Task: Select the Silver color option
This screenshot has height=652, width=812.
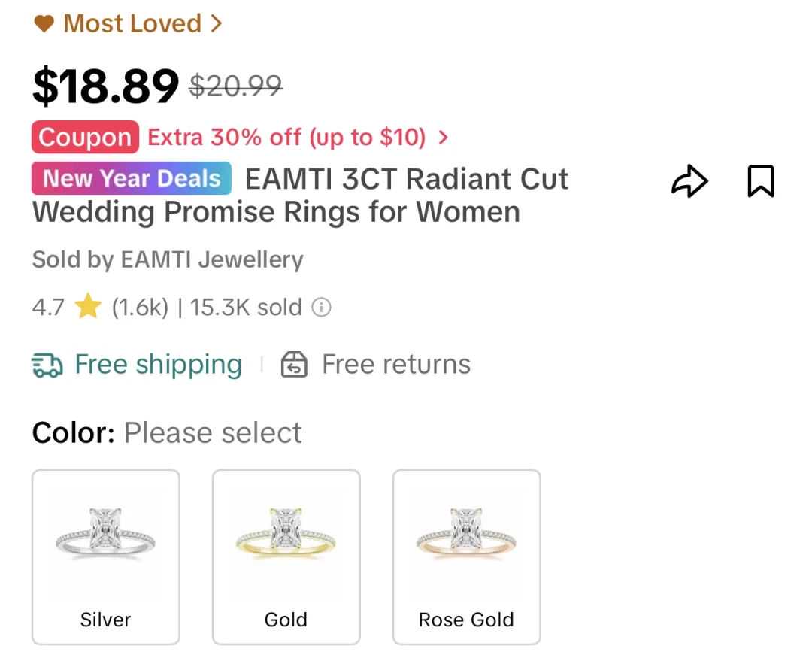Action: pyautogui.click(x=106, y=557)
